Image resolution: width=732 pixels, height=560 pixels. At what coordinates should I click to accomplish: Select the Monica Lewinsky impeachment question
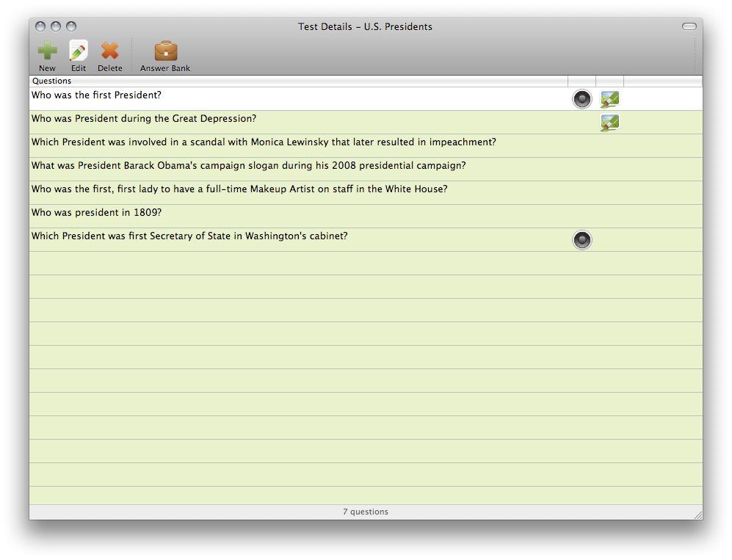[366, 146]
